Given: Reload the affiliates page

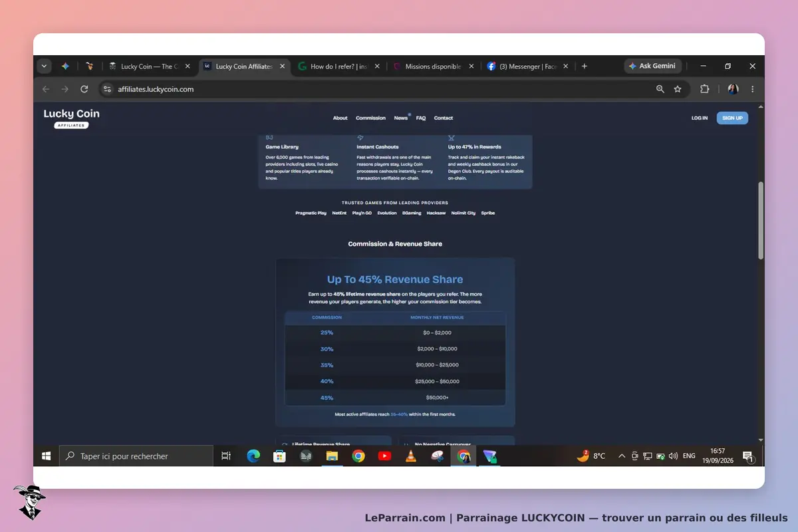Looking at the screenshot, I should click(x=84, y=89).
